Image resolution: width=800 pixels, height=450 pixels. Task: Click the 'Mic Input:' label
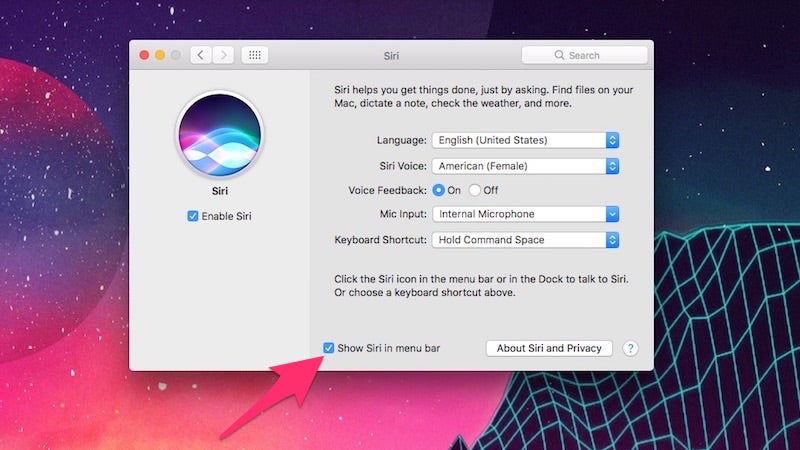click(x=403, y=214)
